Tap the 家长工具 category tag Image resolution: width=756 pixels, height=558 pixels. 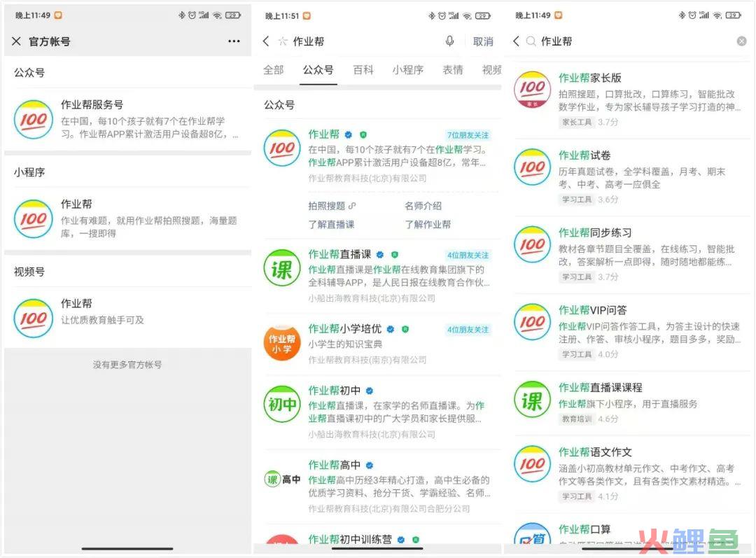point(577,122)
